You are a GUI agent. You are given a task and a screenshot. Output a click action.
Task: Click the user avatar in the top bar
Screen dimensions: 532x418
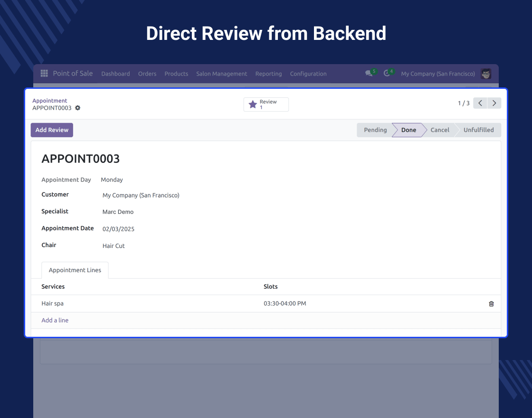[486, 74]
